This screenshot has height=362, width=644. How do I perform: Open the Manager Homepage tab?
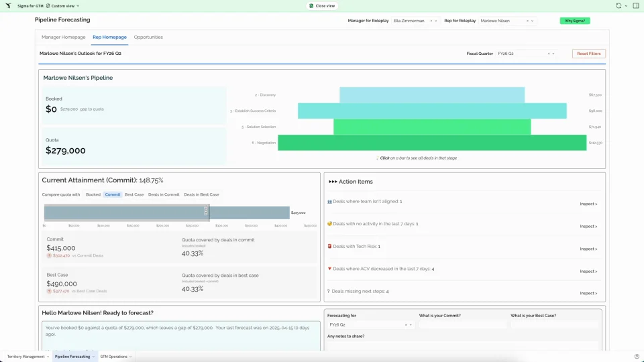pyautogui.click(x=63, y=38)
